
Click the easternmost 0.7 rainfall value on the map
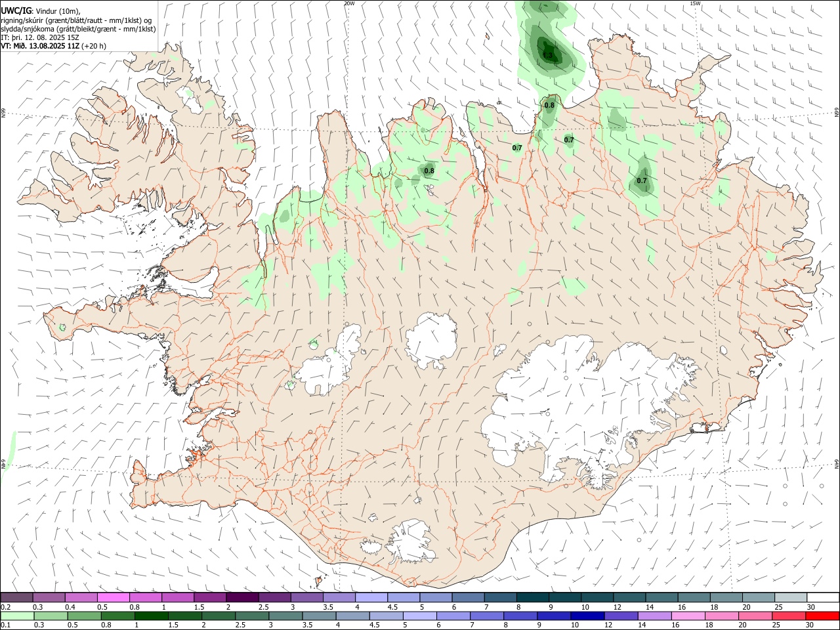tap(642, 180)
